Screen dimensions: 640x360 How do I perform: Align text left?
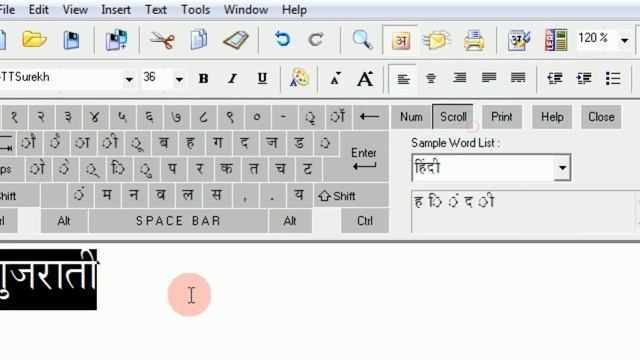click(403, 78)
